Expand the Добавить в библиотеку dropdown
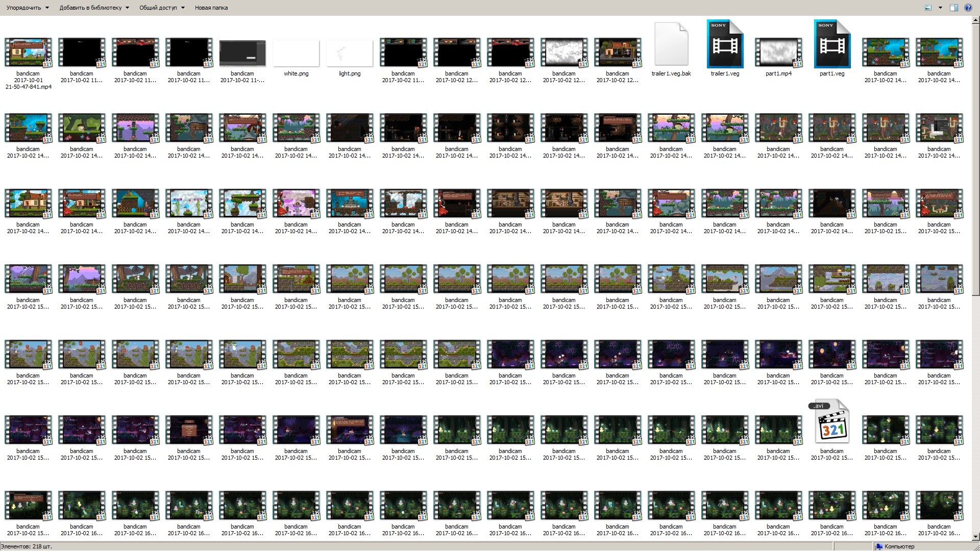The width and height of the screenshot is (980, 551). pos(94,8)
